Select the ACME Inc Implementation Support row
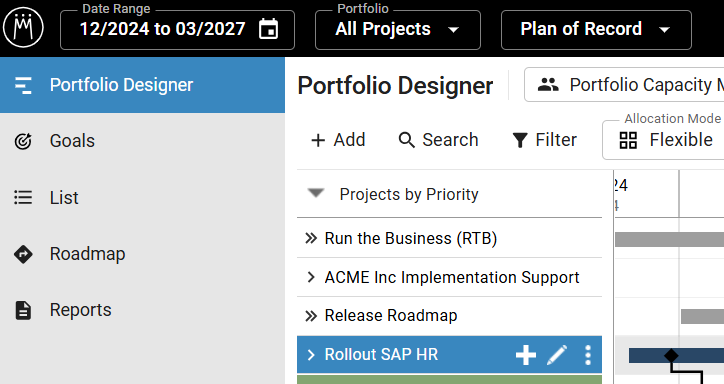This screenshot has width=724, height=384. click(450, 277)
